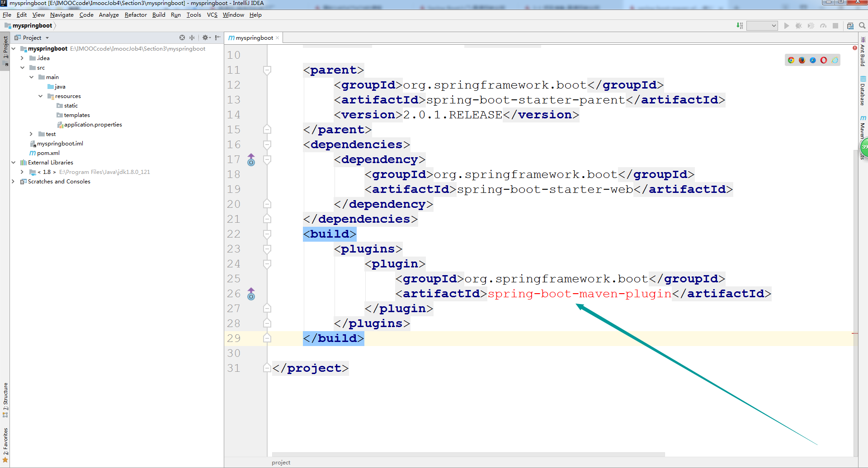
Task: Open the Structure tool window
Action: click(5, 400)
